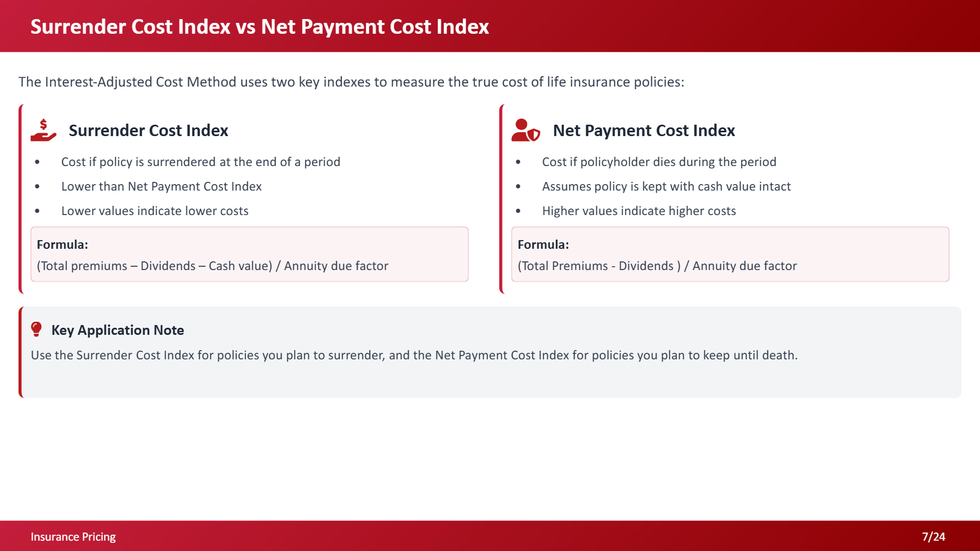980x551 pixels.
Task: Click the note text starting 'Use the Surrender Cost Index'
Action: coord(414,355)
